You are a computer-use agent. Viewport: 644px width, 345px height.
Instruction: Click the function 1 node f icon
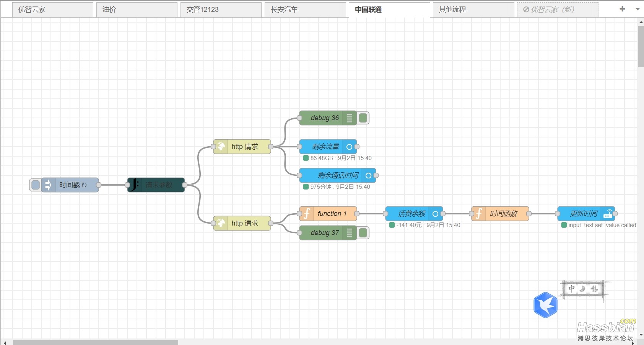point(306,214)
